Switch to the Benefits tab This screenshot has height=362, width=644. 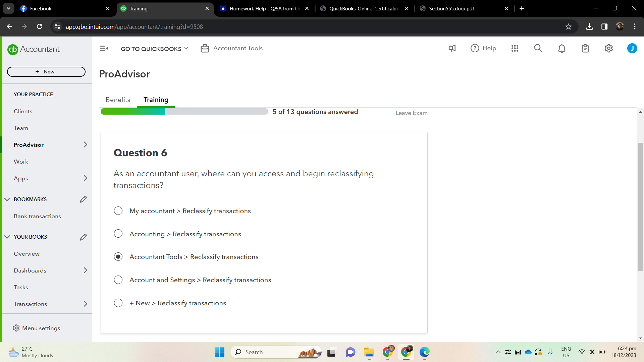click(x=118, y=100)
